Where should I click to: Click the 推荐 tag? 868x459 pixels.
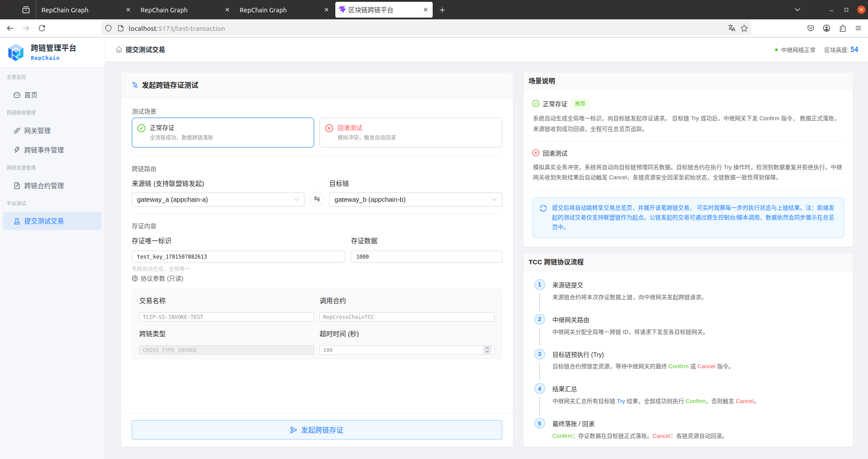580,104
